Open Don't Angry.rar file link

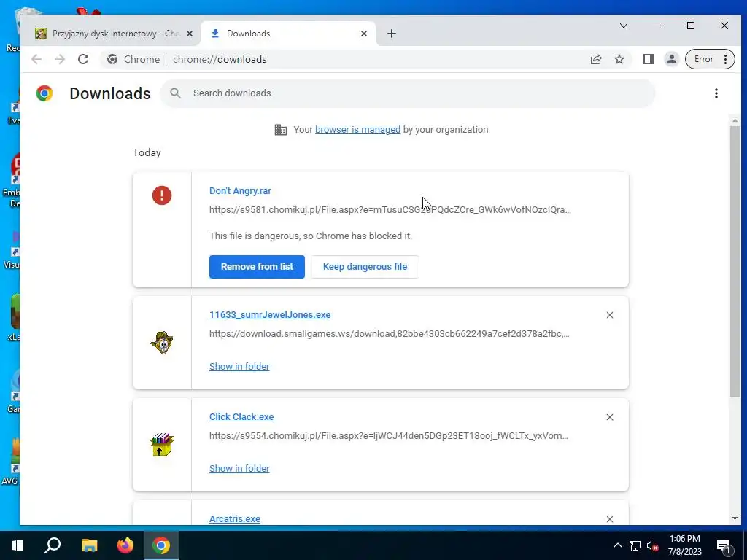coord(239,190)
